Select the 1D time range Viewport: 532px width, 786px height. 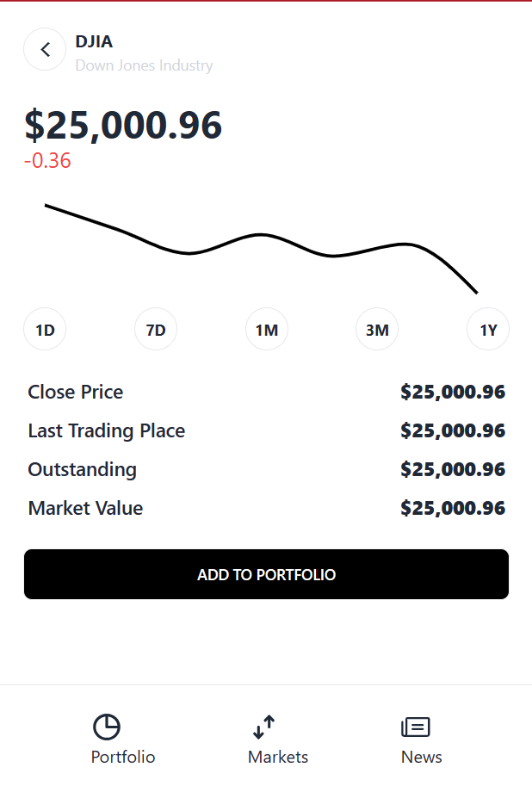44,329
